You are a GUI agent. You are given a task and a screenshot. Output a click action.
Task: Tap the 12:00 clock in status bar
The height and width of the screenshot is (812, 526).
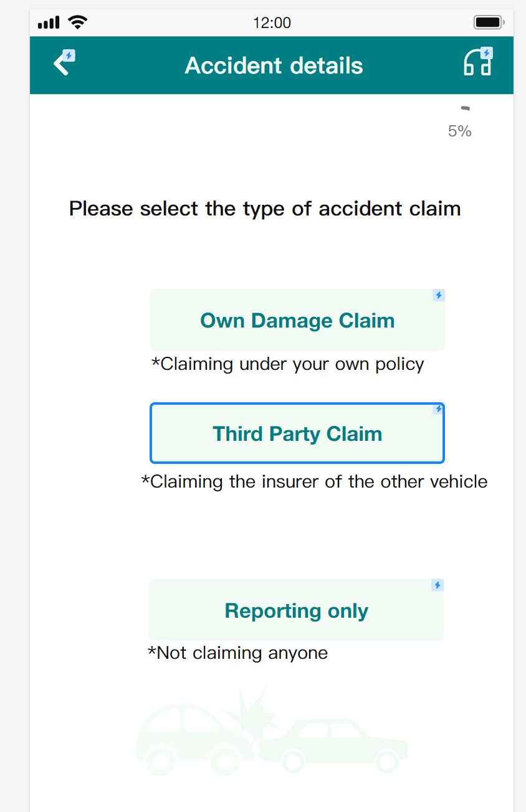coord(272,23)
